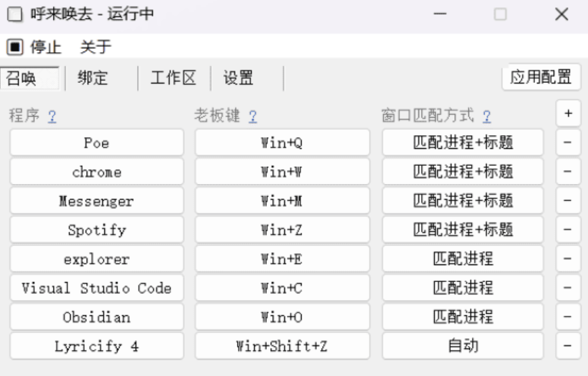Add a new program row with the + button
This screenshot has height=376, width=588.
(x=567, y=112)
